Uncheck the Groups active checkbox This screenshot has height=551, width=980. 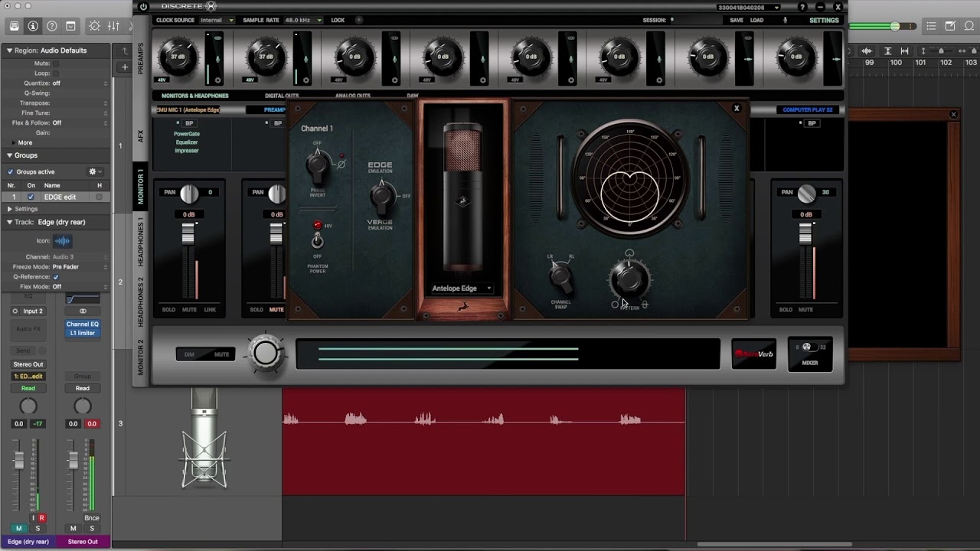[x=11, y=171]
